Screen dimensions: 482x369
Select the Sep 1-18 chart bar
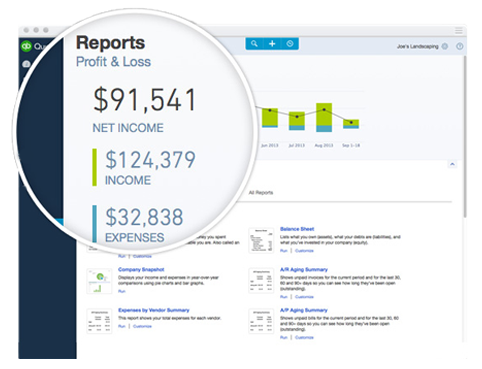coord(351,124)
